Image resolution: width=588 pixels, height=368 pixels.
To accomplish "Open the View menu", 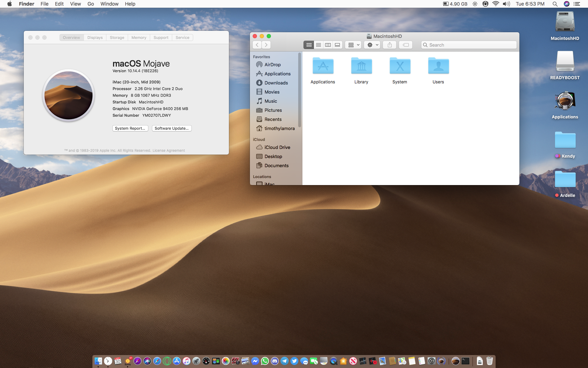I will click(x=75, y=4).
